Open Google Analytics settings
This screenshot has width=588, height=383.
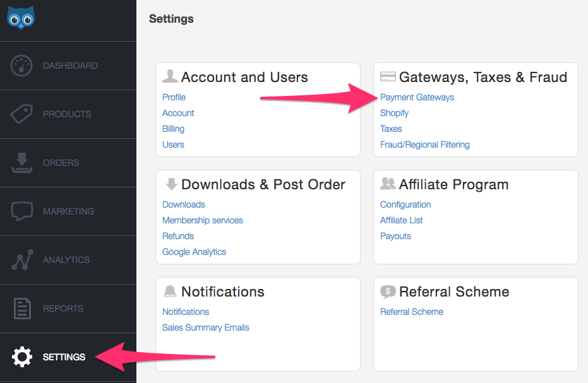coord(194,252)
